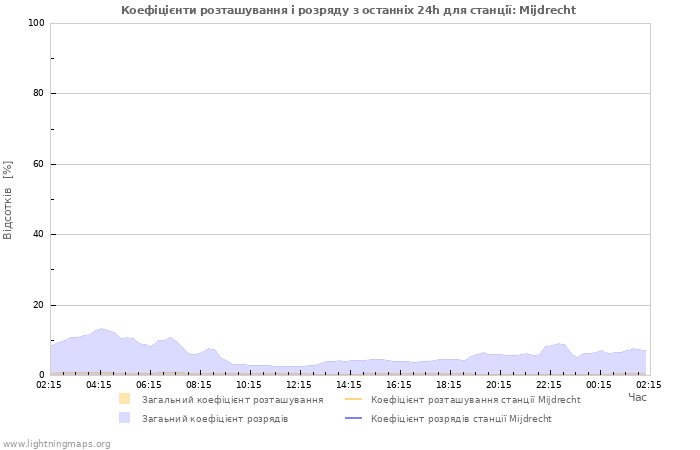
Task: Open the www.lightningmaps.org link
Action: [x=57, y=443]
